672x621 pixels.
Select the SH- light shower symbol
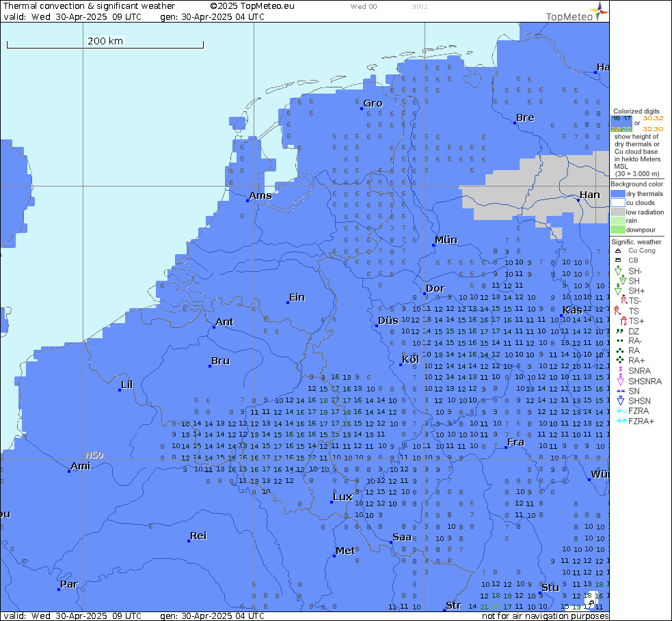(617, 271)
